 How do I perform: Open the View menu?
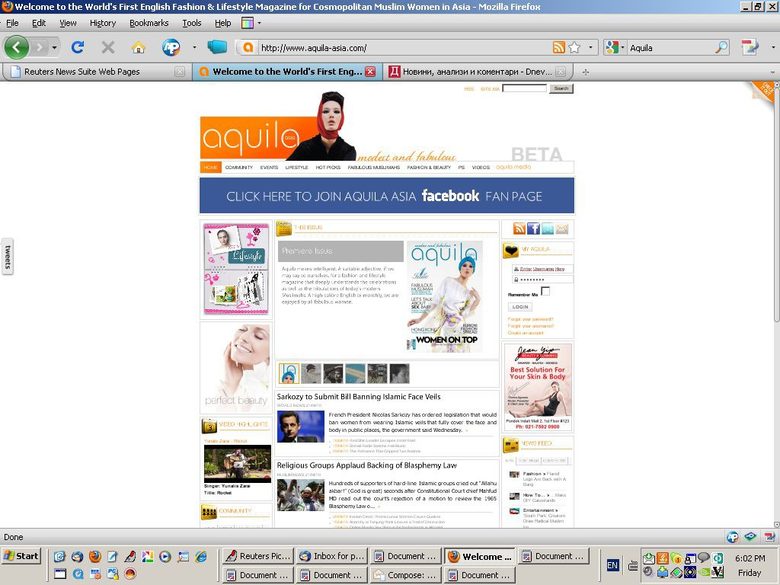[68, 23]
